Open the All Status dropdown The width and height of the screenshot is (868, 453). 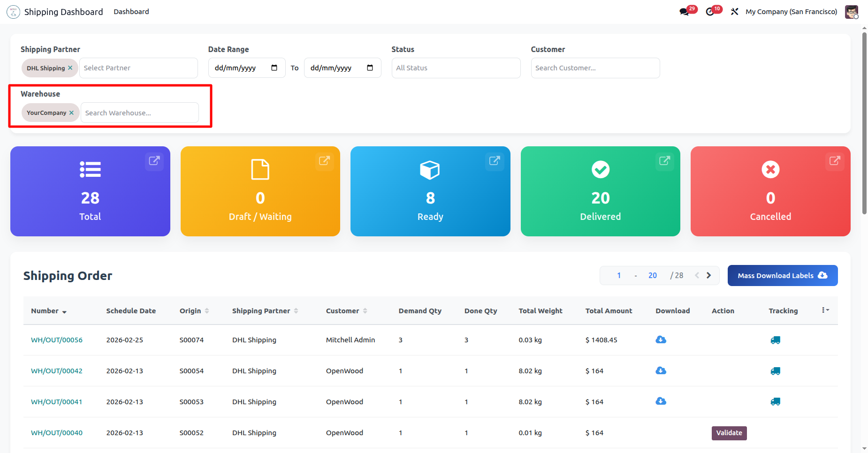456,68
